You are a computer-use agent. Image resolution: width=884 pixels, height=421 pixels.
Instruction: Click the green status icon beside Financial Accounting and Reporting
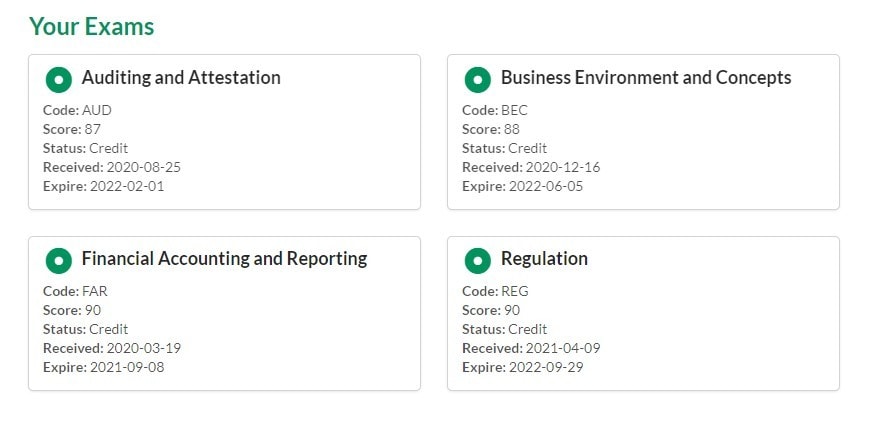(x=59, y=261)
